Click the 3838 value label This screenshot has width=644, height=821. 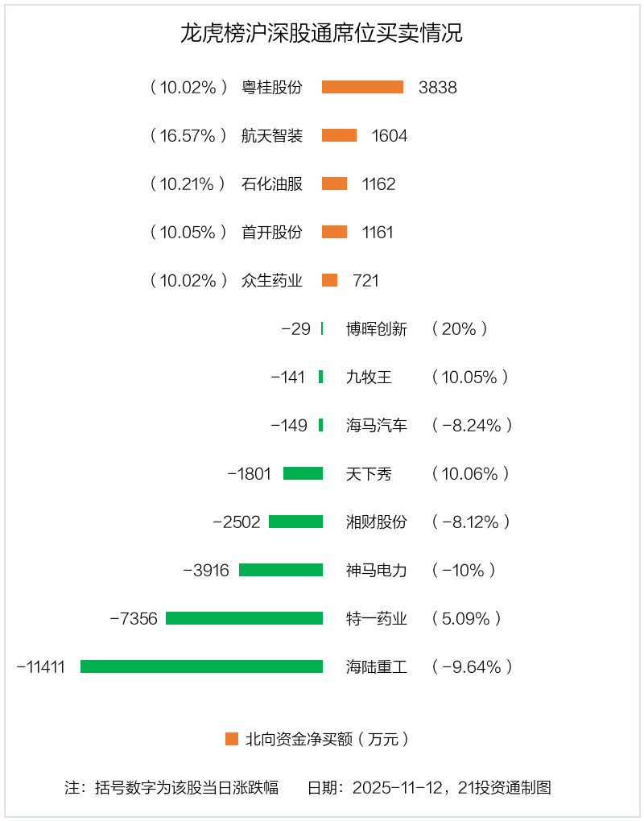(438, 88)
